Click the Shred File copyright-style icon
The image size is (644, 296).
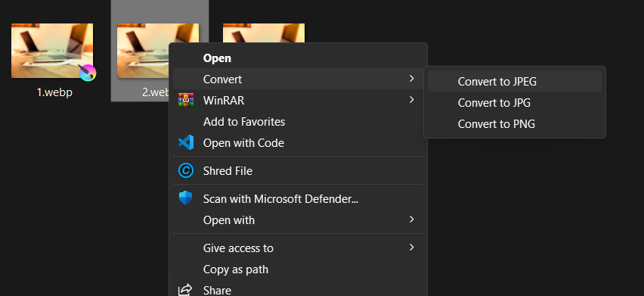[x=186, y=170]
